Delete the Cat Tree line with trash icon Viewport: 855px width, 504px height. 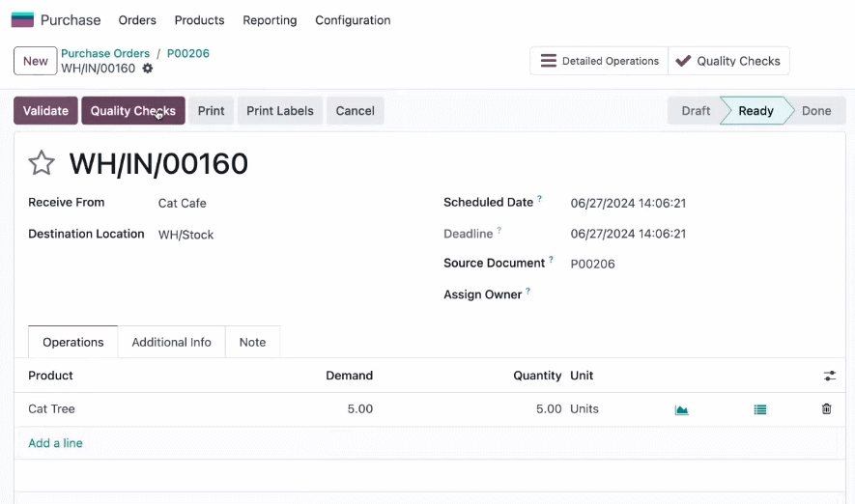point(827,408)
